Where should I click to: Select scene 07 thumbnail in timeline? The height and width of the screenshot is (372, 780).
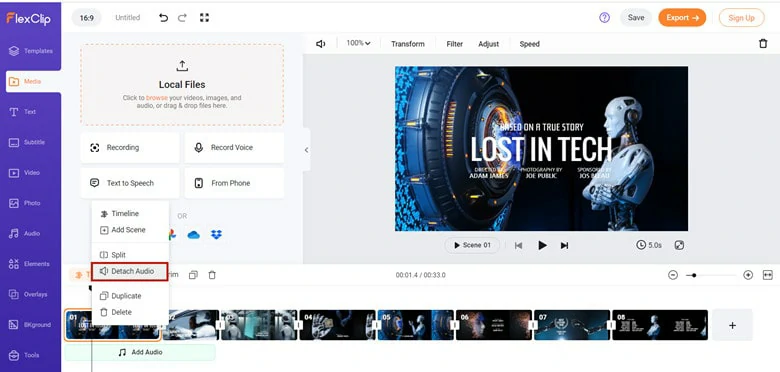click(x=572, y=325)
